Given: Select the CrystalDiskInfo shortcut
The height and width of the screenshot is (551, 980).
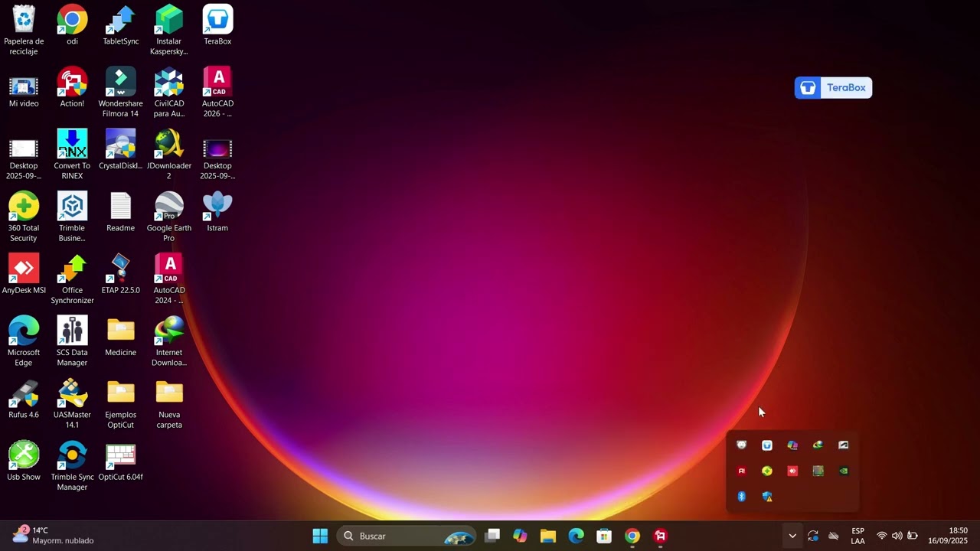Looking at the screenshot, I should [x=120, y=150].
